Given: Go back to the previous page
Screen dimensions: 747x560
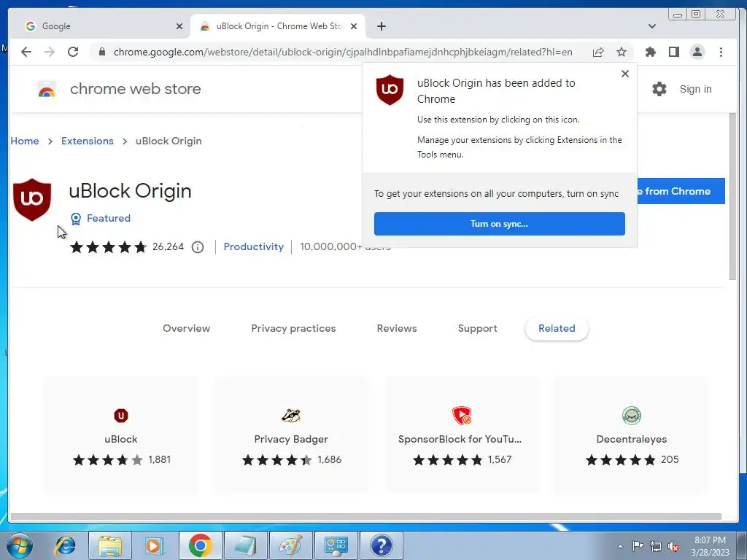Looking at the screenshot, I should [x=26, y=52].
